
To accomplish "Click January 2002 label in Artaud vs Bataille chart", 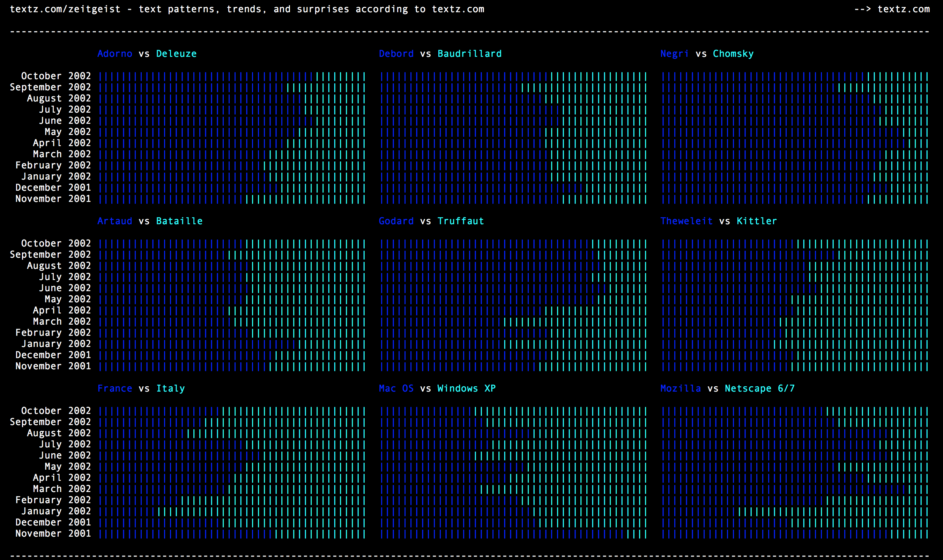I will tap(56, 344).
